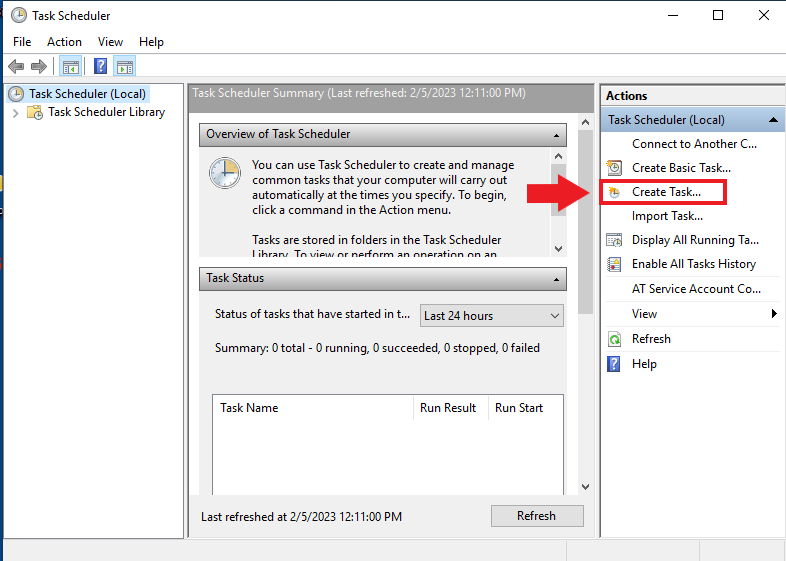
Task: Open the Last 24 hours dropdown
Action: (x=491, y=315)
